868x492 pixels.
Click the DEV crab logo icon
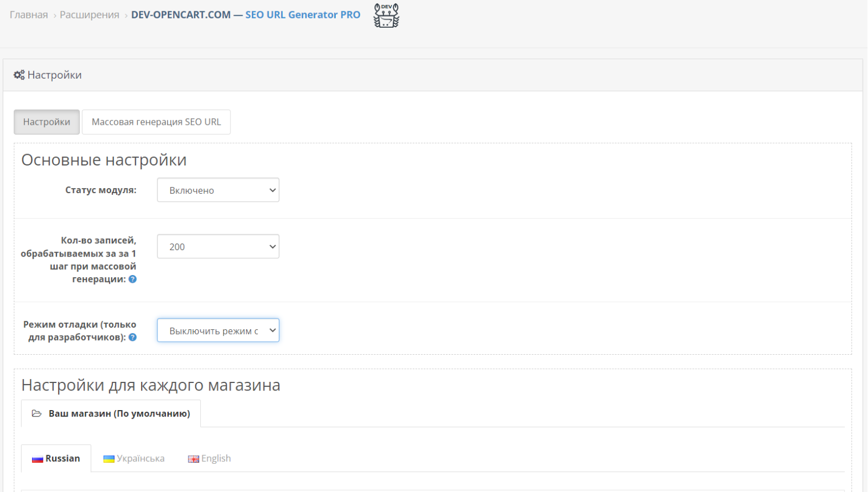(x=386, y=15)
